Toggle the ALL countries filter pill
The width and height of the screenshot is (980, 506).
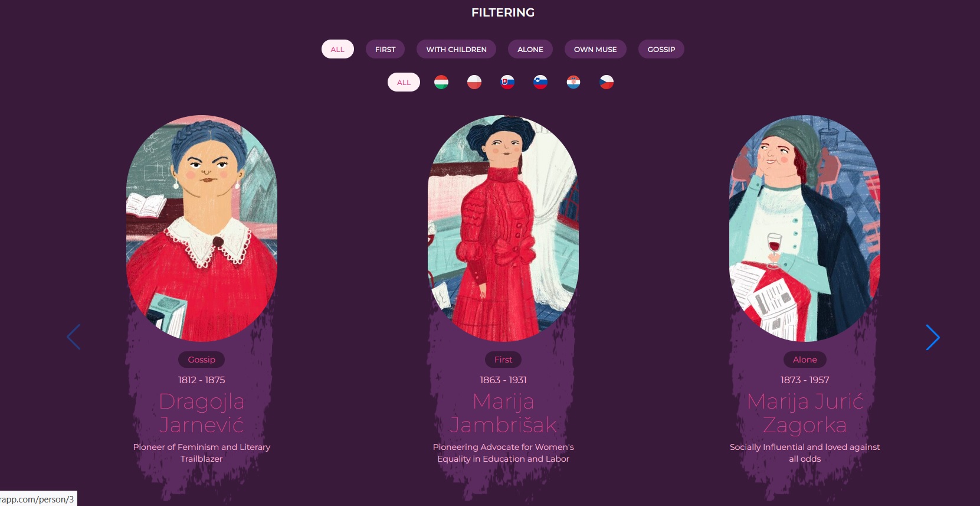point(404,82)
